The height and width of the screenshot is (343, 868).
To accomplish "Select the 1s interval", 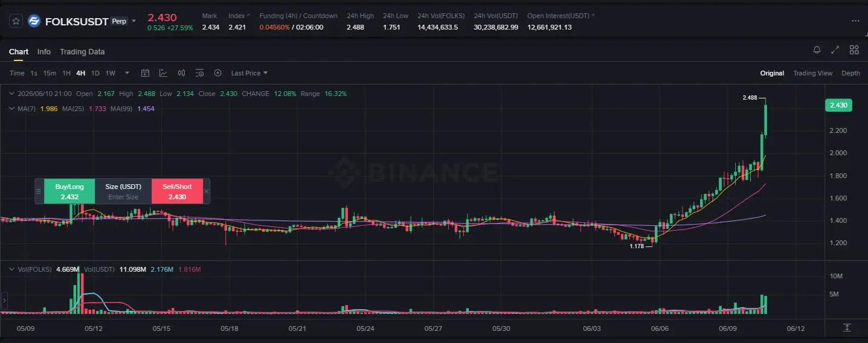I will 34,73.
